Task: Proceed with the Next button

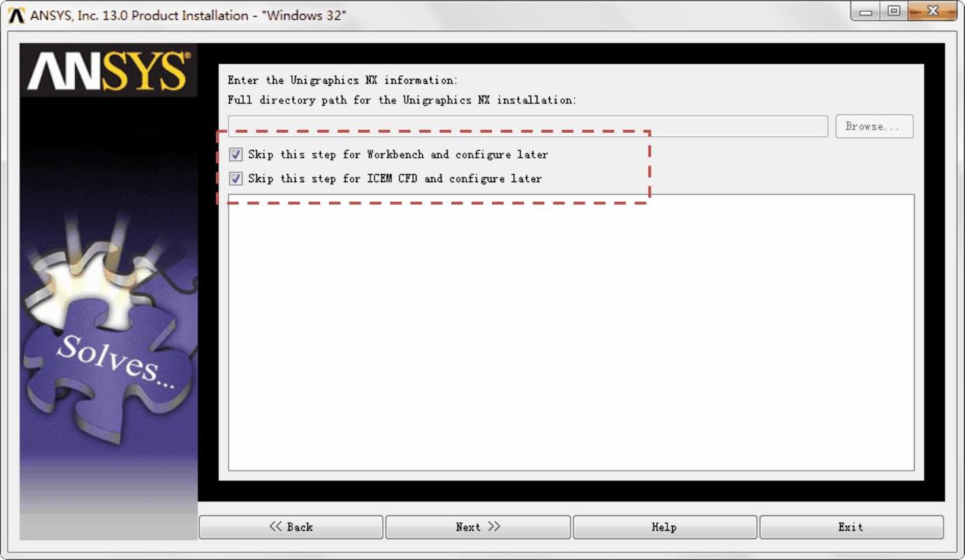Action: tap(478, 527)
